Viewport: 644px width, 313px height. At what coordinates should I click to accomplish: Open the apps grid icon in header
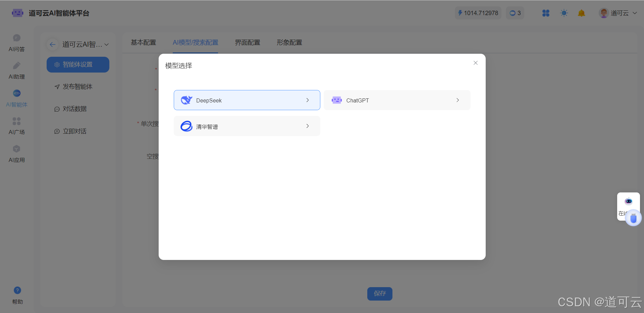click(546, 13)
